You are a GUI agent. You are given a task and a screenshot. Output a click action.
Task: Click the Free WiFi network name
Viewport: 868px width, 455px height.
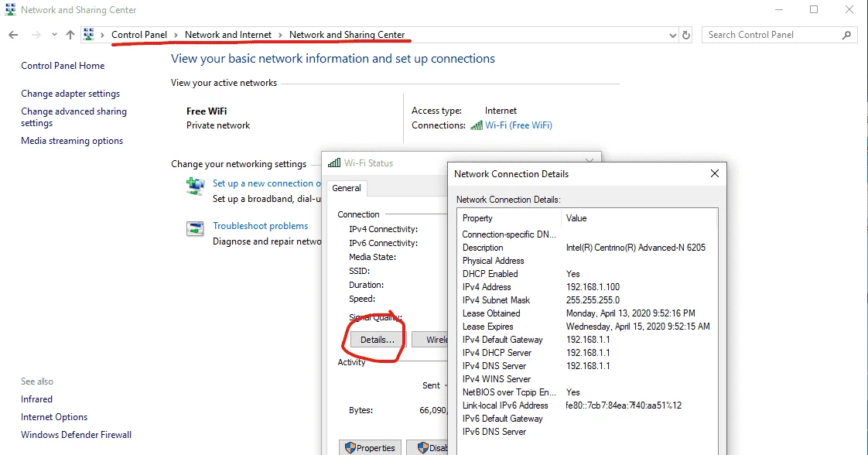point(207,111)
